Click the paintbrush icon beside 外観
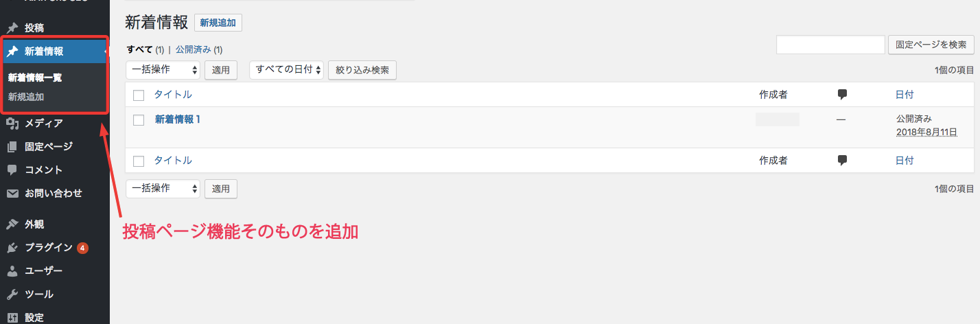Image resolution: width=980 pixels, height=324 pixels. point(12,224)
